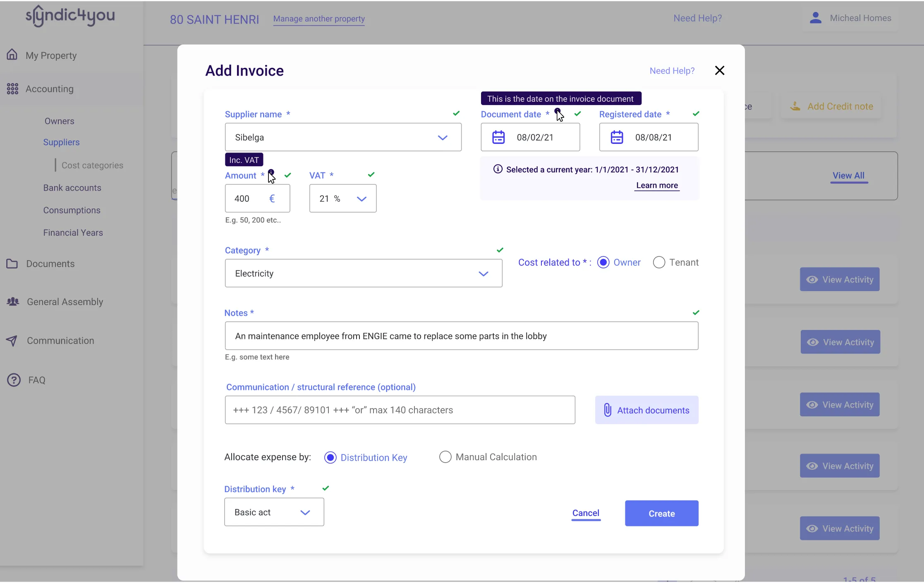
Task: Choose Manual Calculation for expense allocation
Action: click(x=445, y=456)
